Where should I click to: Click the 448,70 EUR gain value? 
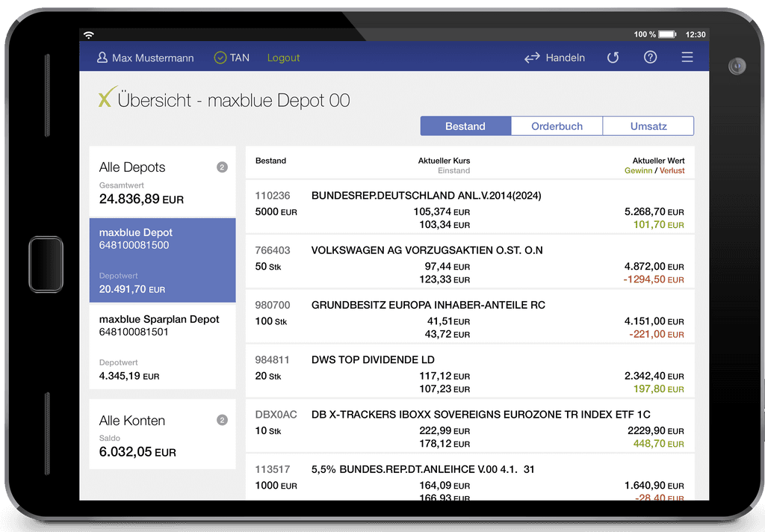coord(659,443)
